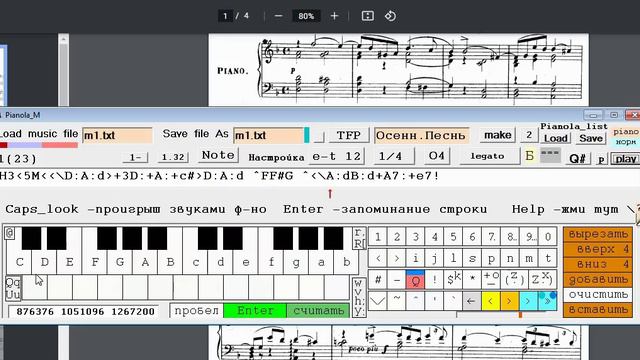Click the 1.32 button
This screenshot has height=360, width=640.
(173, 157)
